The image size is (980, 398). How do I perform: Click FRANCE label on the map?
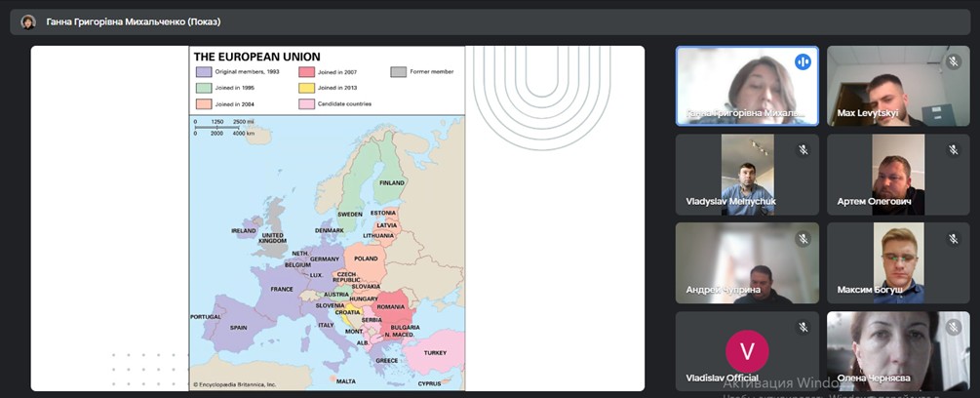(282, 290)
